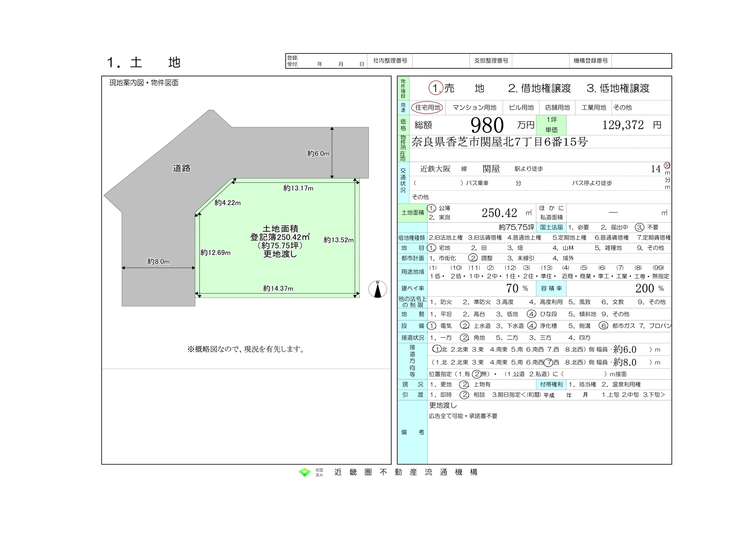Select 店舗用地 usage option
This screenshot has height=535, width=756.
point(557,107)
